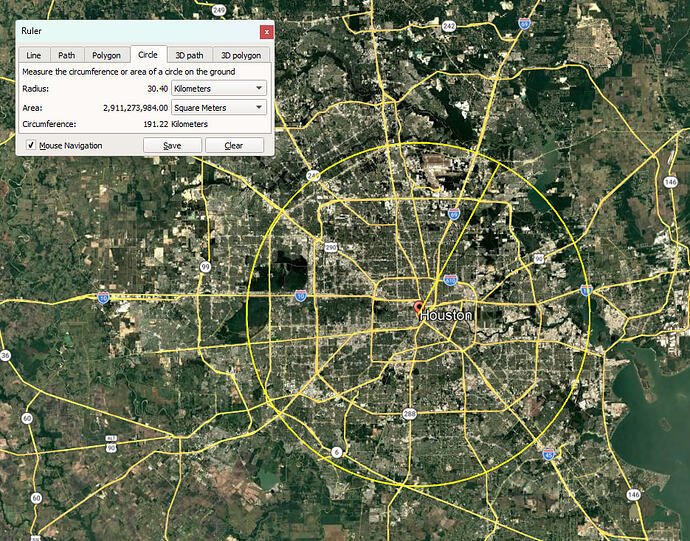Click the Interstate 10 shield west of Houston circle
The height and width of the screenshot is (541, 690).
[x=103, y=298]
